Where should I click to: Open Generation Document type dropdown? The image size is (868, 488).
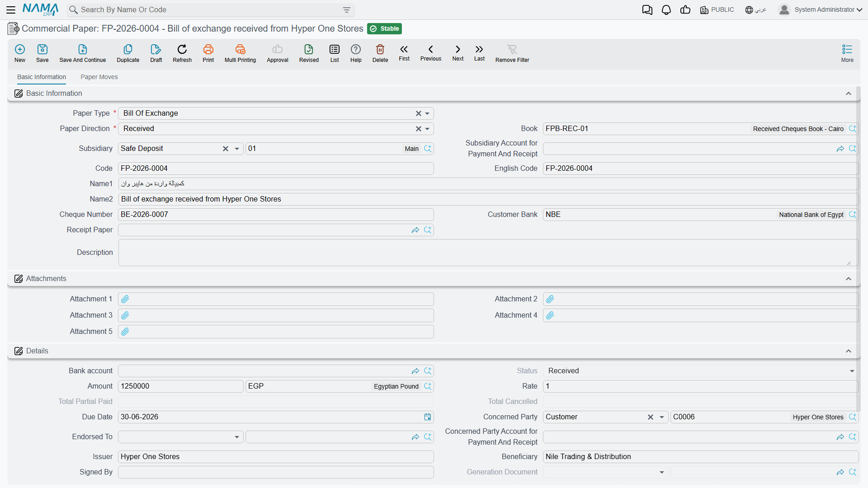pos(662,472)
